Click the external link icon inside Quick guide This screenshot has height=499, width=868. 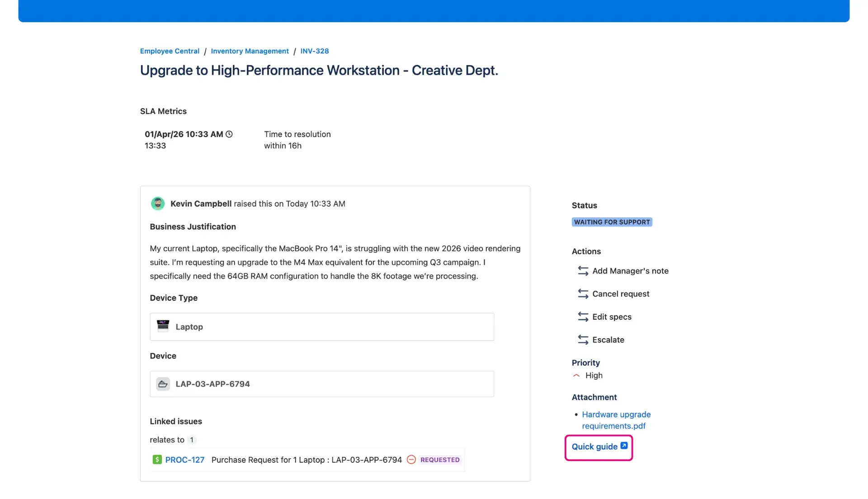[624, 445]
